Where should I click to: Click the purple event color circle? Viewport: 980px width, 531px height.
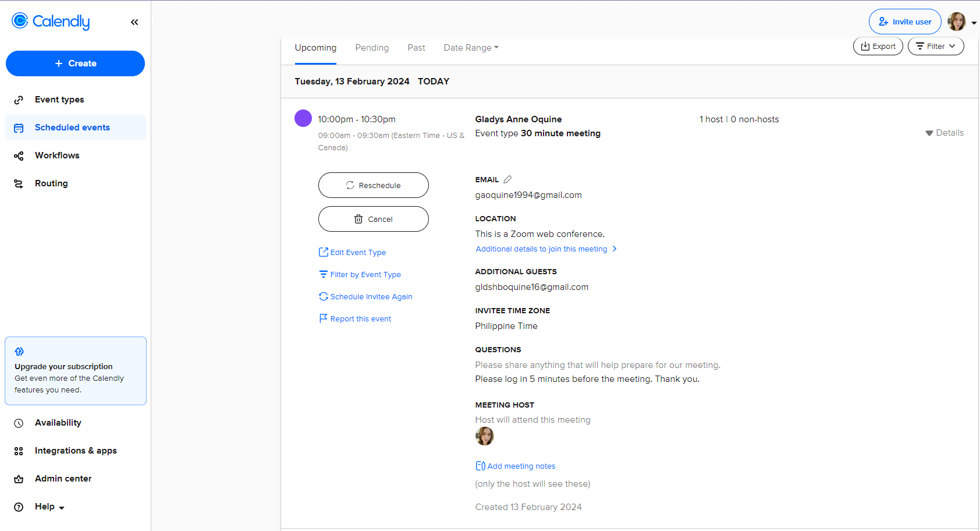click(x=303, y=118)
